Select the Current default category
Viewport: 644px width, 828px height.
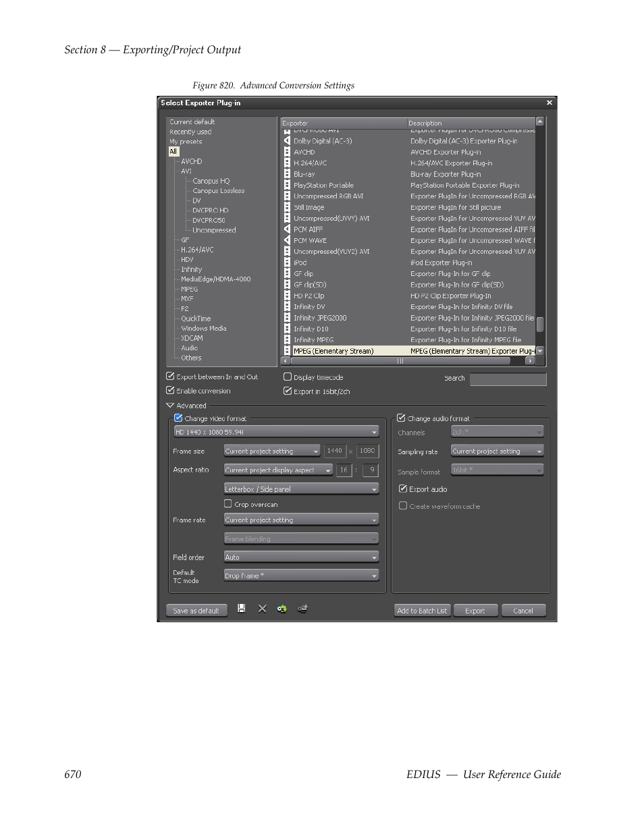point(192,122)
